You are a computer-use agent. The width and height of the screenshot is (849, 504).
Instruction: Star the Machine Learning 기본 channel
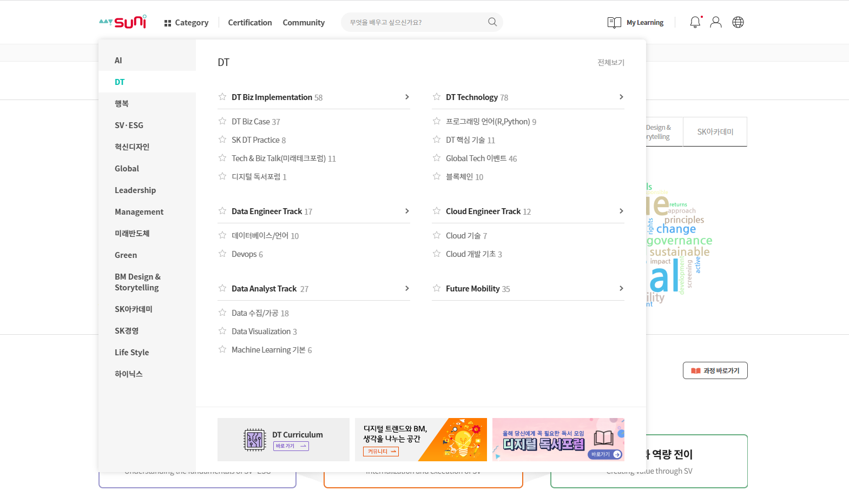coord(222,349)
